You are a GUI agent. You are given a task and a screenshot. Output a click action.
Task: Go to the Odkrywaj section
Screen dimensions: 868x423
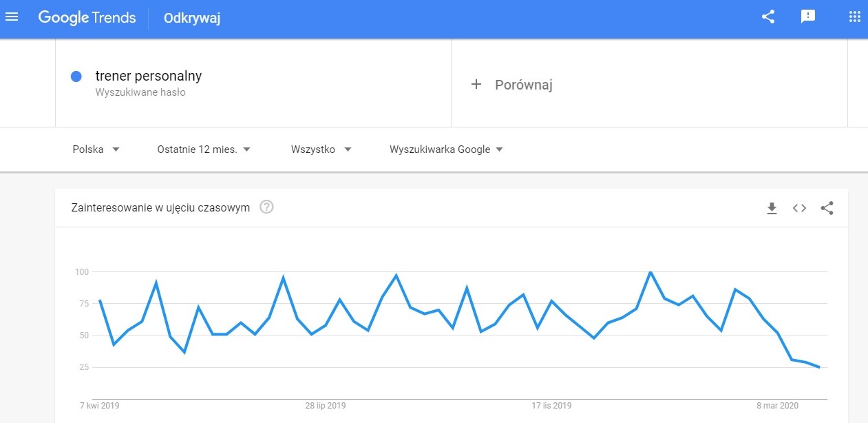click(x=192, y=19)
